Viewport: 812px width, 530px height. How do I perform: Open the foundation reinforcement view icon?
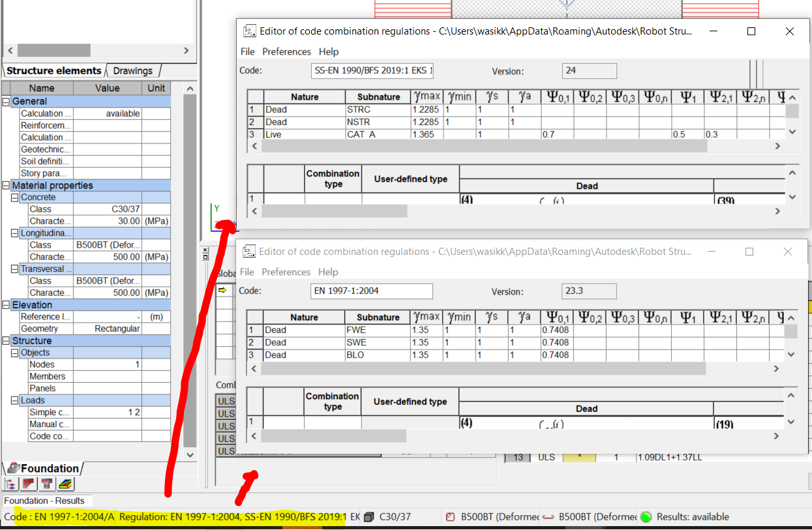point(30,484)
